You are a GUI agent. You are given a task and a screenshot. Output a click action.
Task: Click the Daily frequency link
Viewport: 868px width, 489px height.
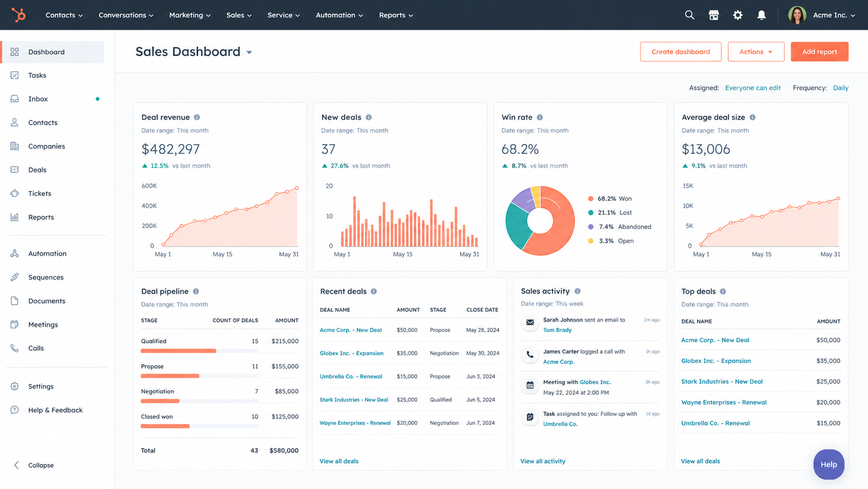[840, 88]
